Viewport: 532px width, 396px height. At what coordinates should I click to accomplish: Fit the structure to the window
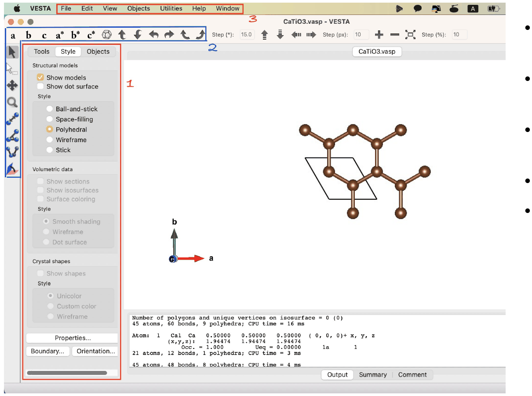[410, 35]
